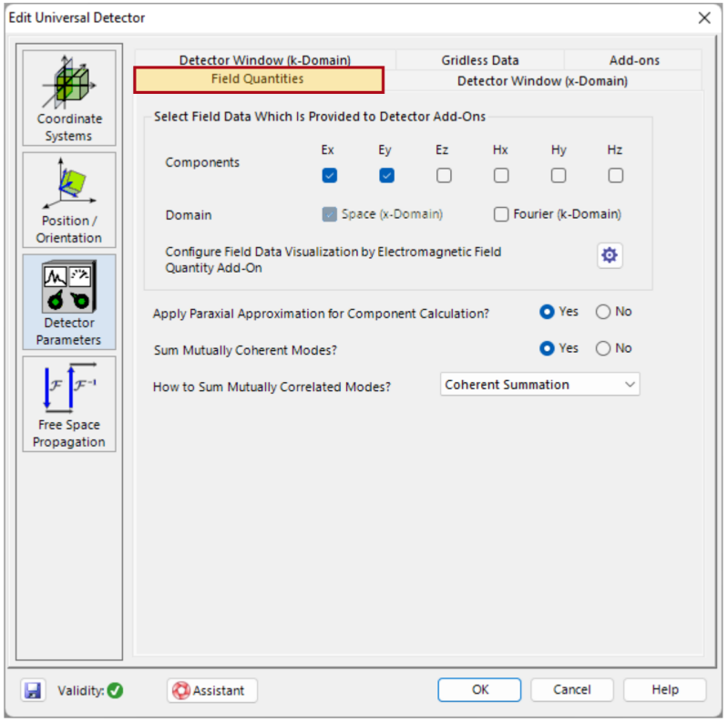This screenshot has height=722, width=728.
Task: Open the Coherent Summation dropdown
Action: 539,384
